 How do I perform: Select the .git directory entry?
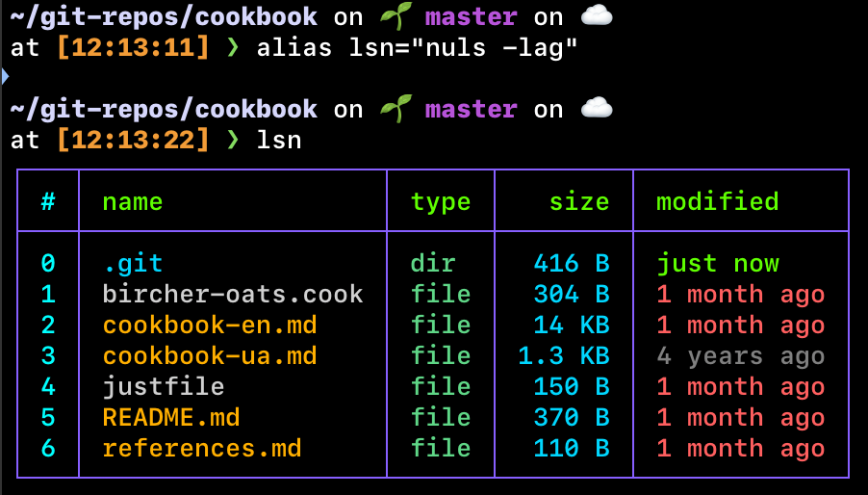(x=133, y=263)
